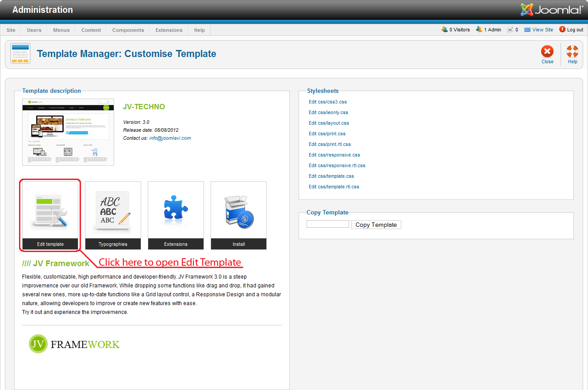
Task: Edit css/layout.css stylesheet
Action: coord(329,123)
